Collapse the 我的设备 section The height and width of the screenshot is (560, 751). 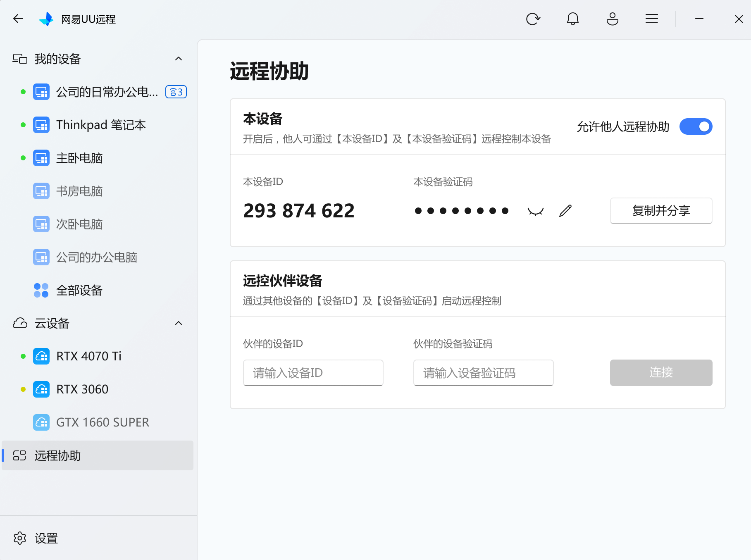tap(179, 59)
